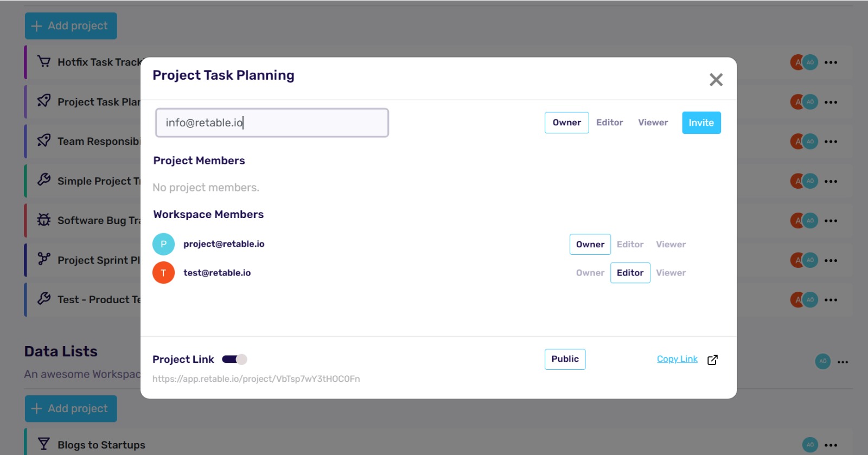Screen dimensions: 868x455
Task: Toggle the Project Link switch off
Action: [x=234, y=359]
